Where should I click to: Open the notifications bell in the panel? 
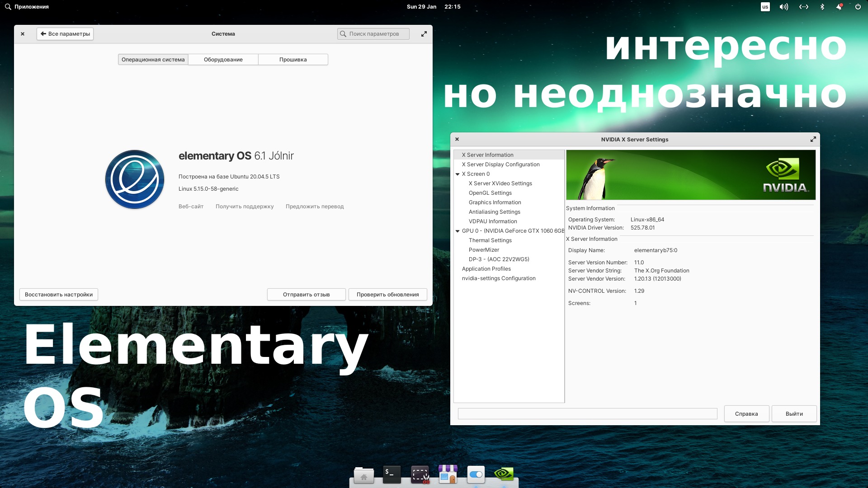[x=840, y=7]
